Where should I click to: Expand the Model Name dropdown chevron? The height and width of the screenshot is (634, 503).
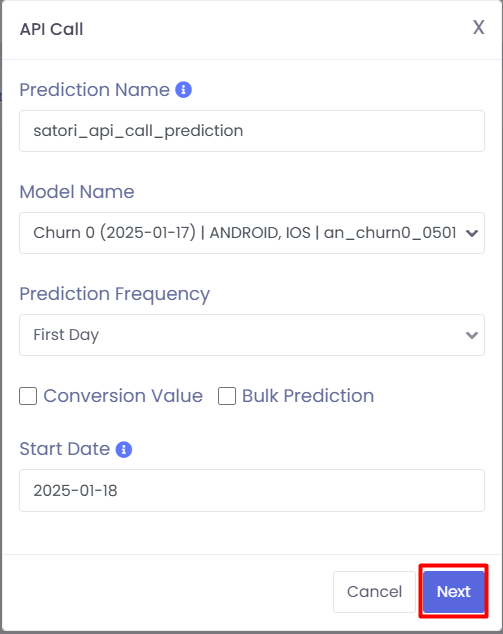(472, 233)
